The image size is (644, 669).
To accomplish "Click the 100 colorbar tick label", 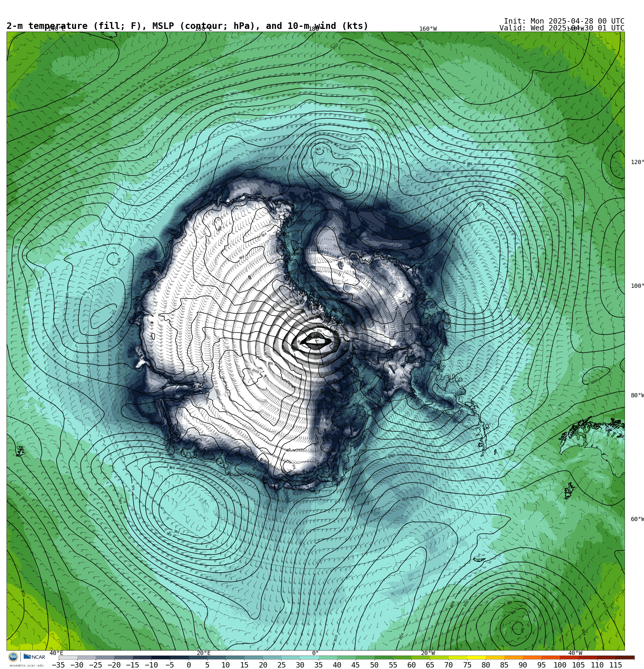I will tap(560, 665).
